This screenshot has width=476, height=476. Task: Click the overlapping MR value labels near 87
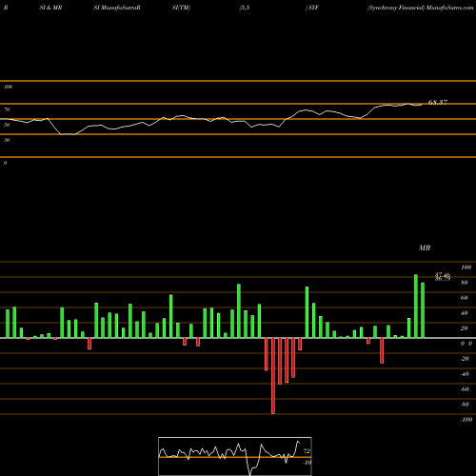[x=443, y=277]
